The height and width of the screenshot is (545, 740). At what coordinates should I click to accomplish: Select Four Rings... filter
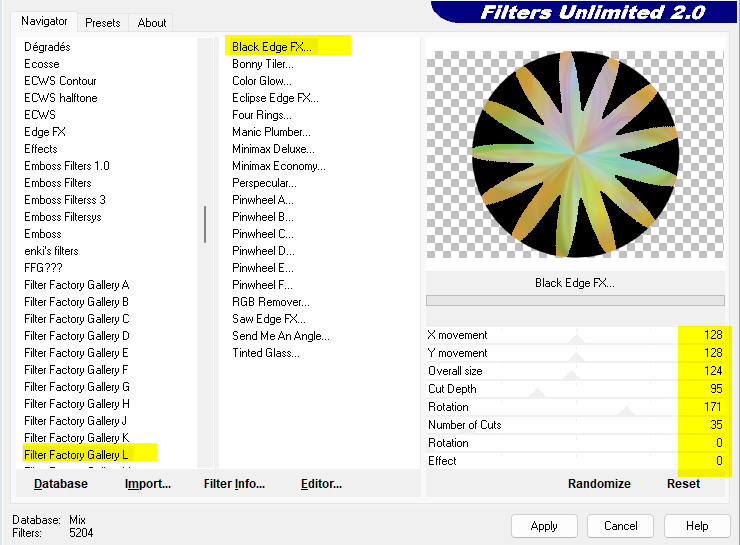pos(262,115)
